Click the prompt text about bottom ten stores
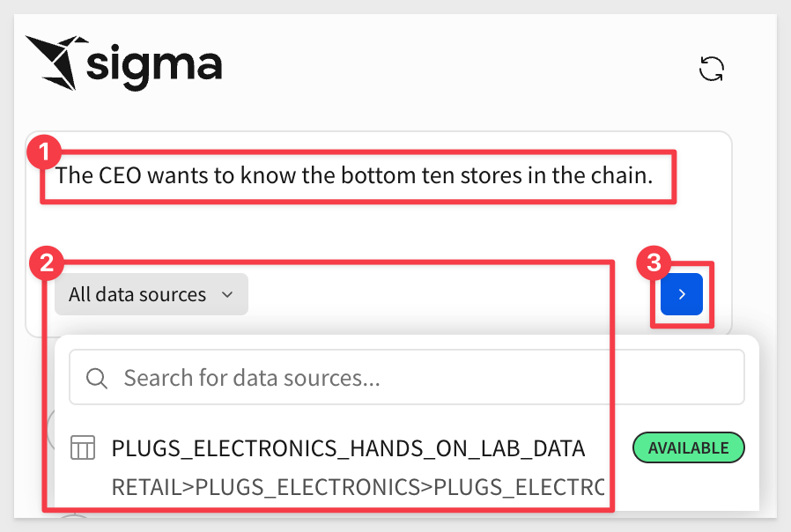The height and width of the screenshot is (532, 791). pos(353,175)
